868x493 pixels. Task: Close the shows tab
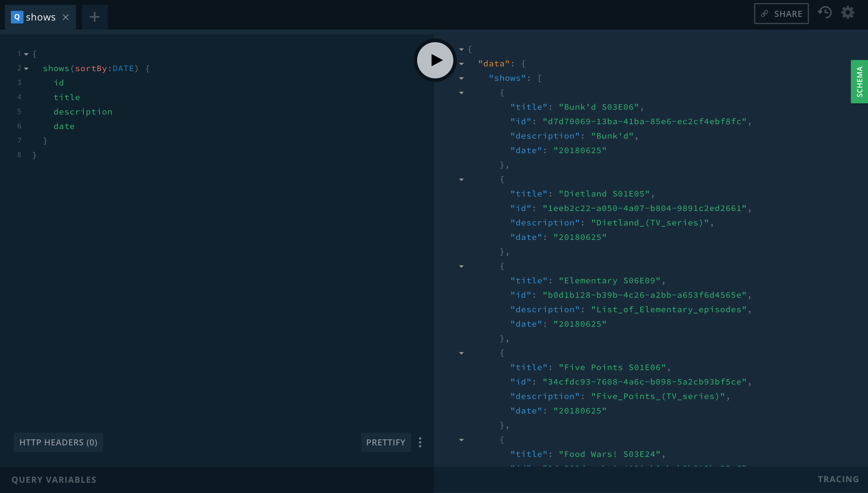[66, 17]
